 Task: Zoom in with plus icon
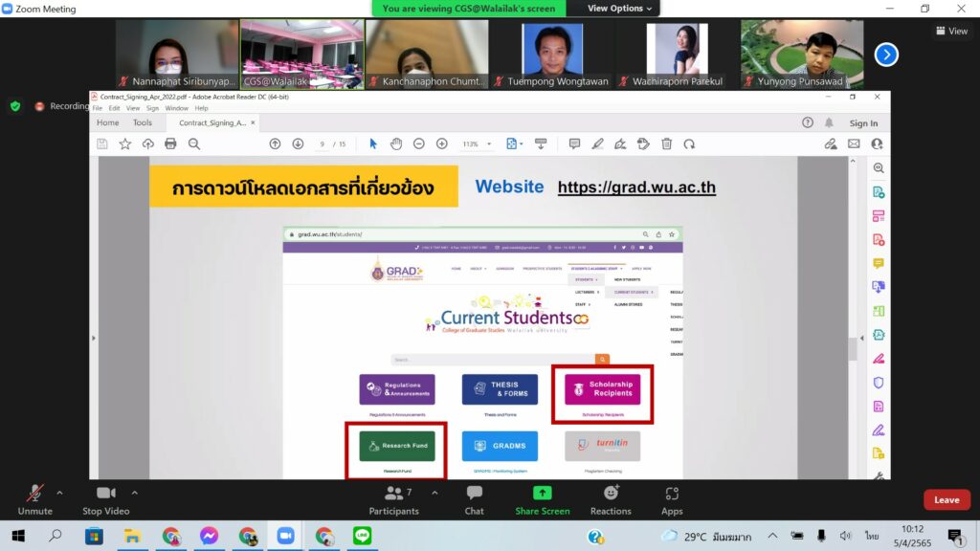tap(442, 144)
